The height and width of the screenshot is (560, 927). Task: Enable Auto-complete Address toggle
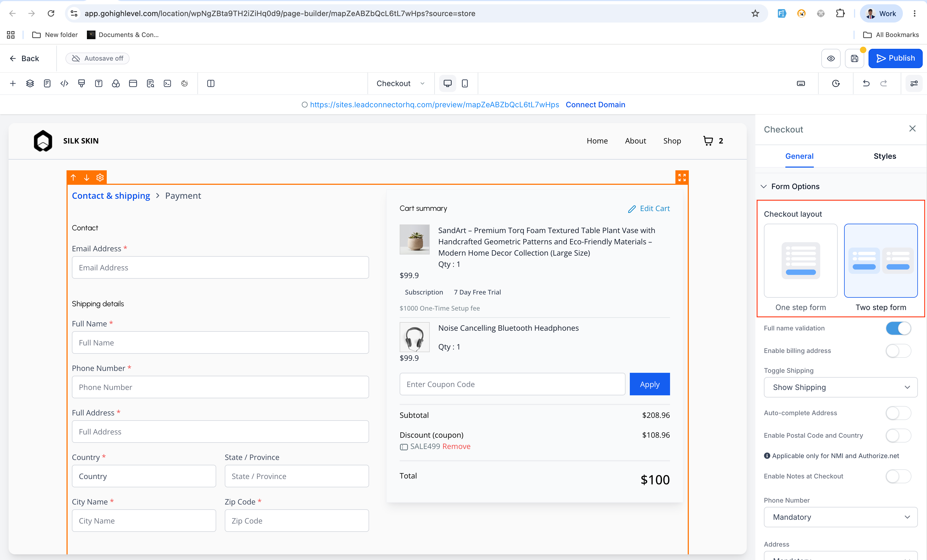[898, 413]
